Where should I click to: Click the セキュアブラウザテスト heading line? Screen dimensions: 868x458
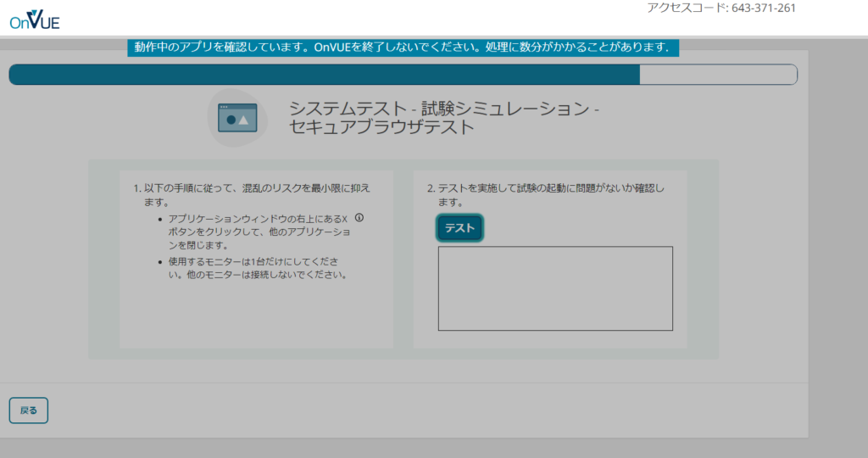click(381, 128)
